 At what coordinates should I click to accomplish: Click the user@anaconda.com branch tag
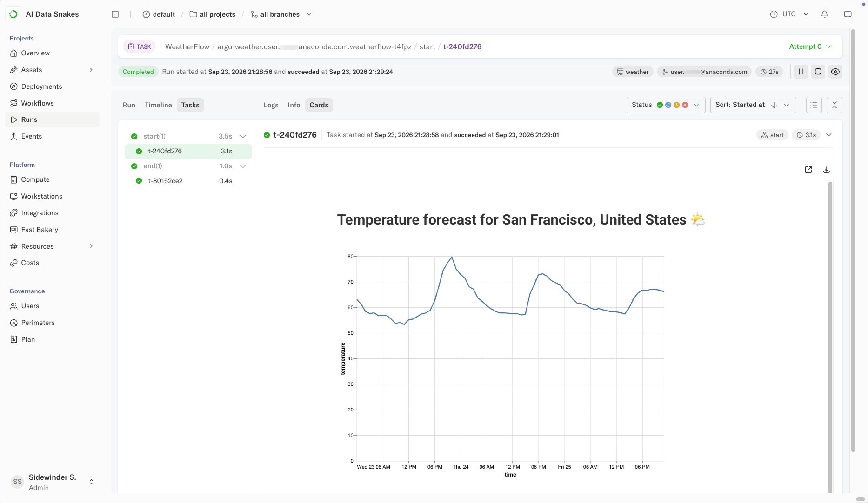(704, 72)
